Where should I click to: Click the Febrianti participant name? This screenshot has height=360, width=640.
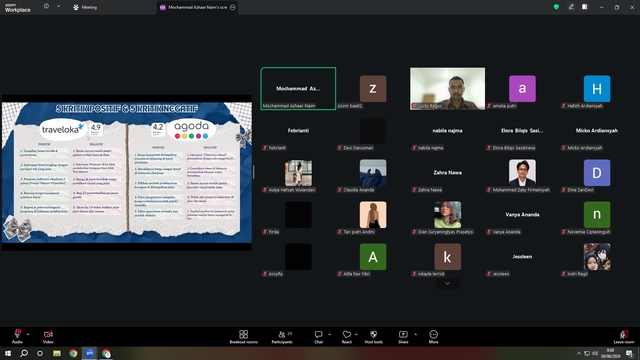pyautogui.click(x=298, y=131)
